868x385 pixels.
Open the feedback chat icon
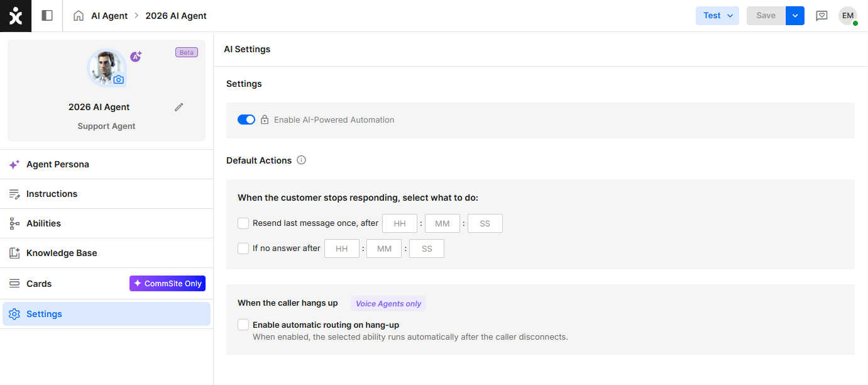coord(821,16)
